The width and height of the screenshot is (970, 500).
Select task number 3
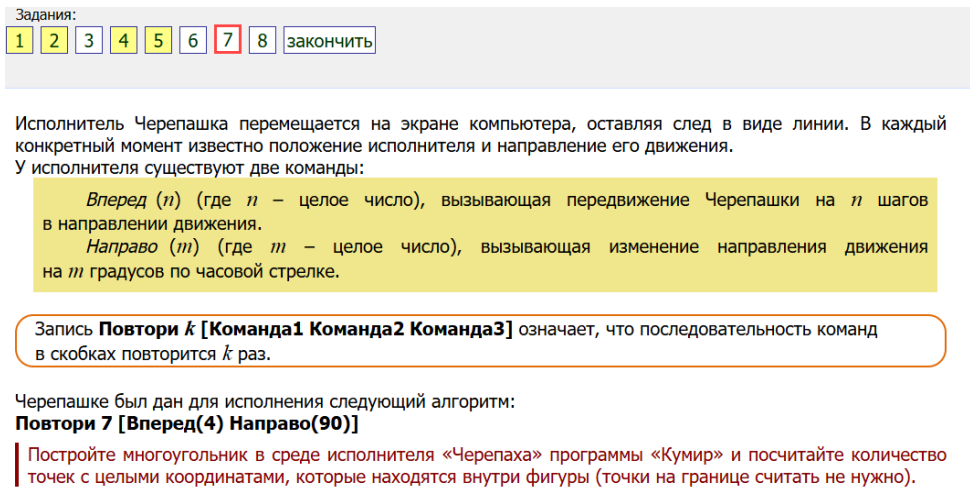tap(89, 41)
